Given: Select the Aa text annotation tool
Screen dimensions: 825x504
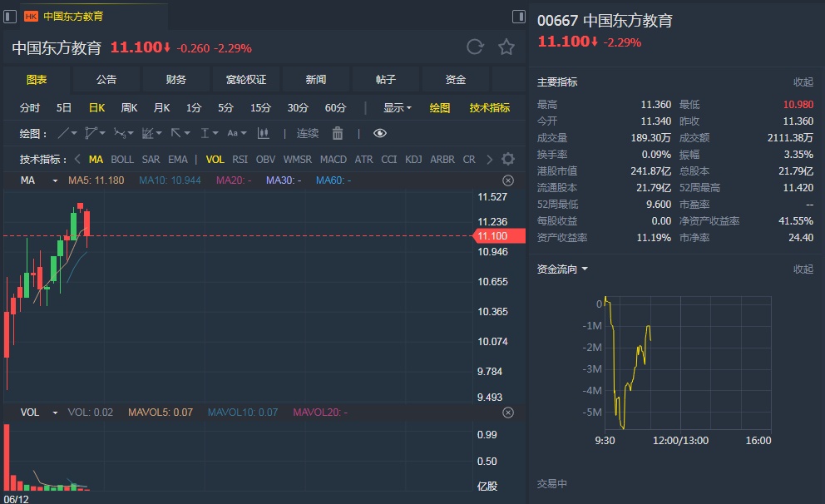Looking at the screenshot, I should [232, 134].
